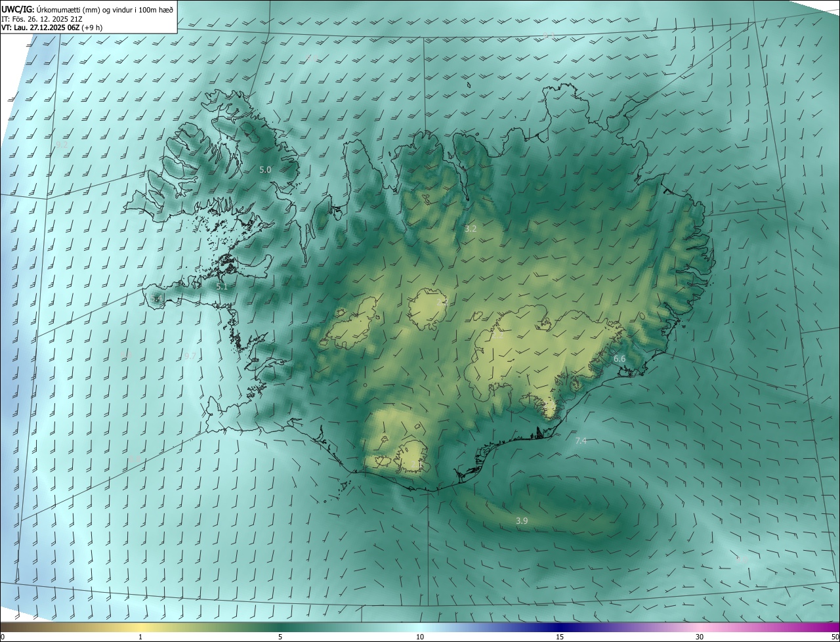
Task: Click the 3.9 value label south of Iceland
Action: point(522,521)
